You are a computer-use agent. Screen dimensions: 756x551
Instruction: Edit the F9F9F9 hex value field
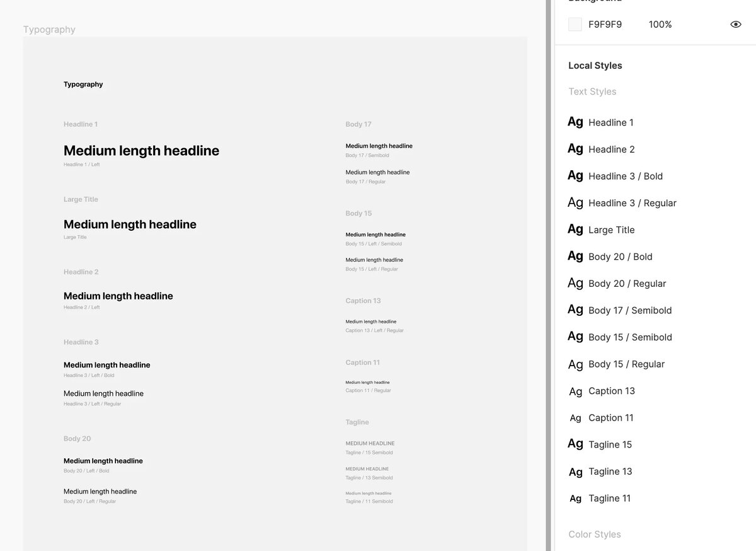(x=605, y=25)
